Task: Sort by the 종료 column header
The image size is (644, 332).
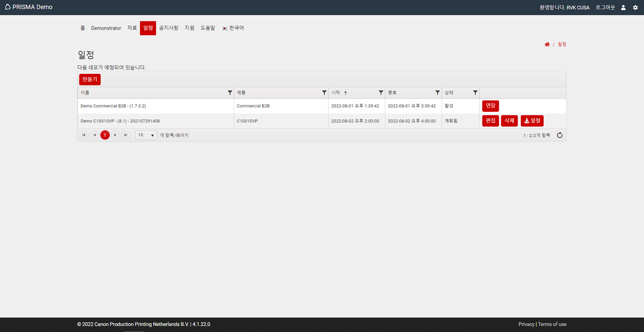Action: 392,93
